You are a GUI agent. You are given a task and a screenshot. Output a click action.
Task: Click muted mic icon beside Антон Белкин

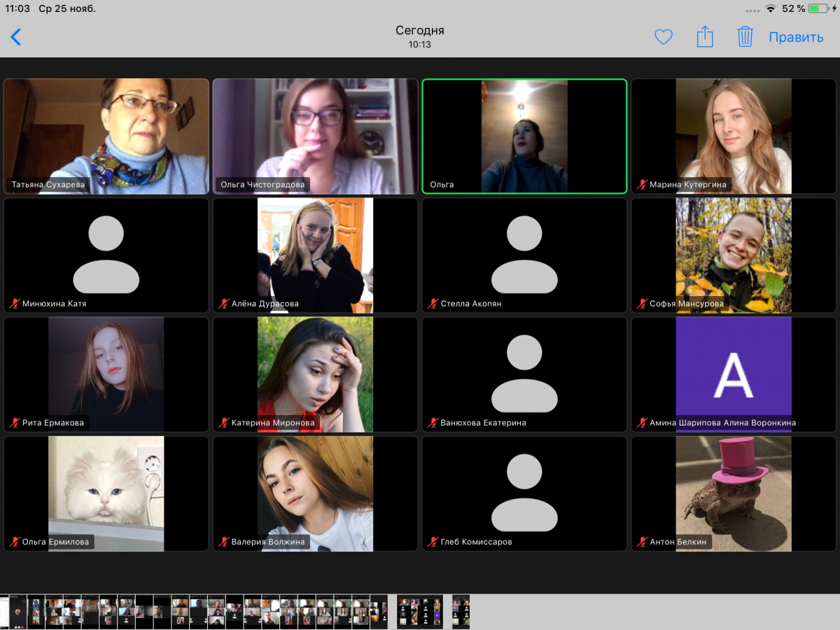coord(643,542)
